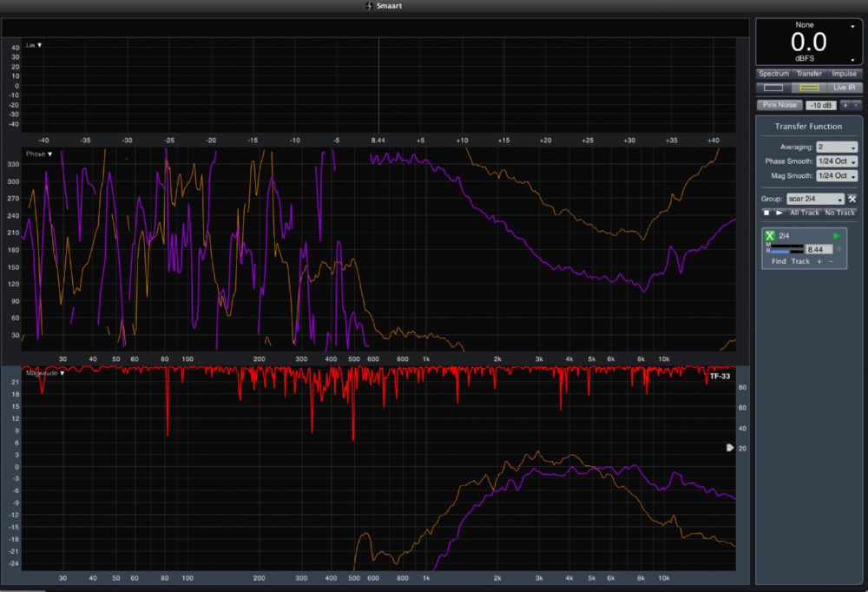
Task: Select the yellow split-pane view layout icon
Action: [809, 88]
